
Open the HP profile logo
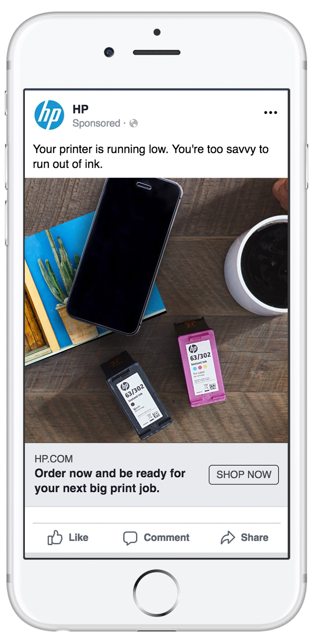[x=49, y=115]
